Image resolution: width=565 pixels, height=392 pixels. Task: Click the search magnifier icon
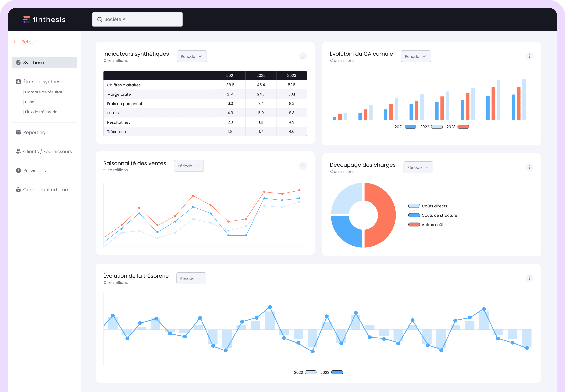point(99,19)
